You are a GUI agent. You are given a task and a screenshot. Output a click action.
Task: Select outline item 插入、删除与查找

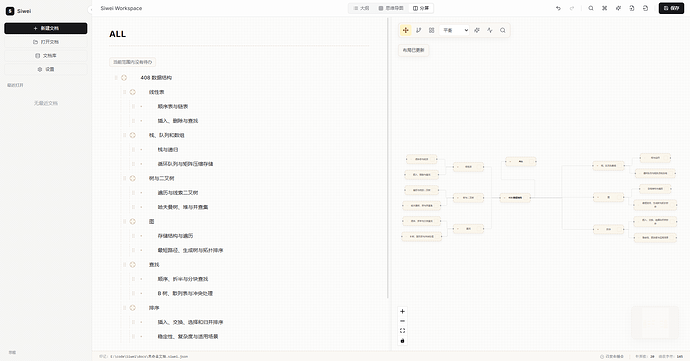[178, 121]
